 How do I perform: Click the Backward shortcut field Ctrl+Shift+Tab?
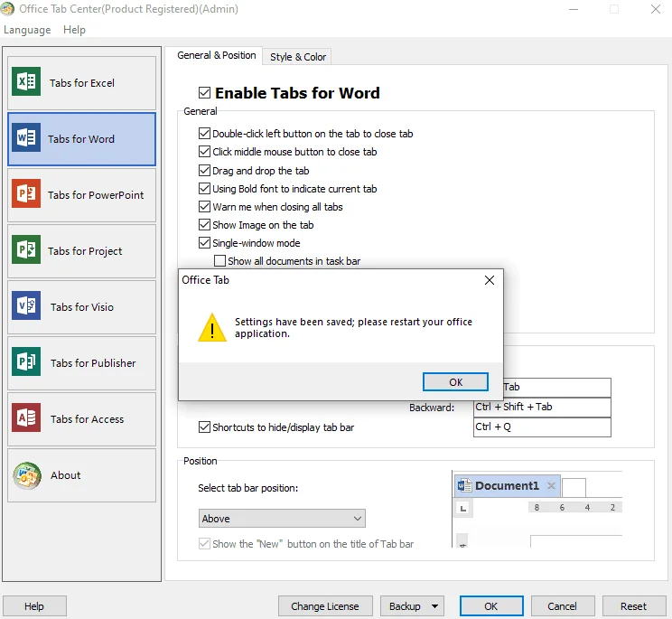tap(542, 407)
